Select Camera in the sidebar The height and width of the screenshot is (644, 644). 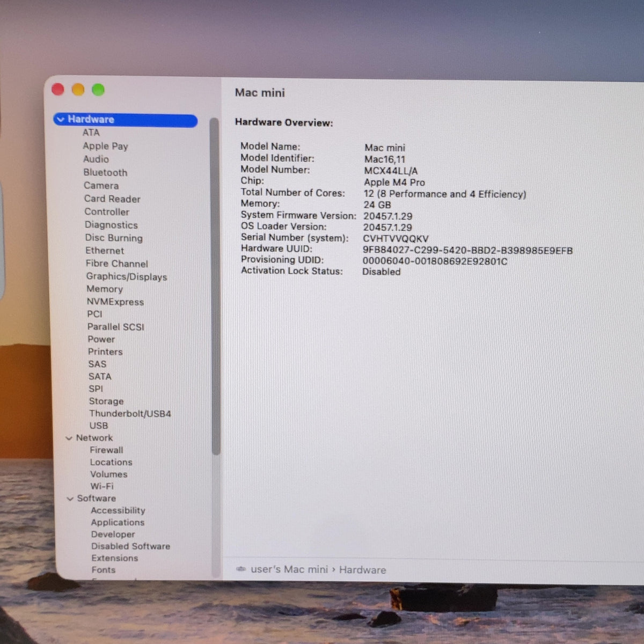pos(101,186)
